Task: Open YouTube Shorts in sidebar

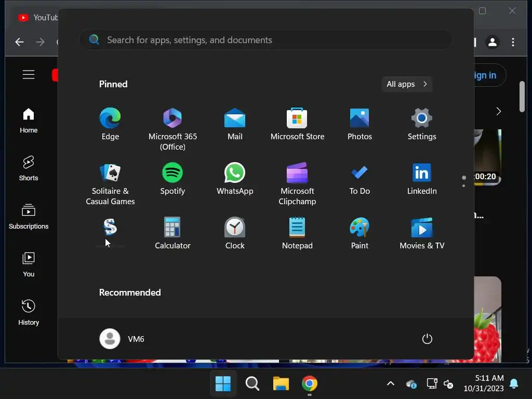Action: pos(29,168)
